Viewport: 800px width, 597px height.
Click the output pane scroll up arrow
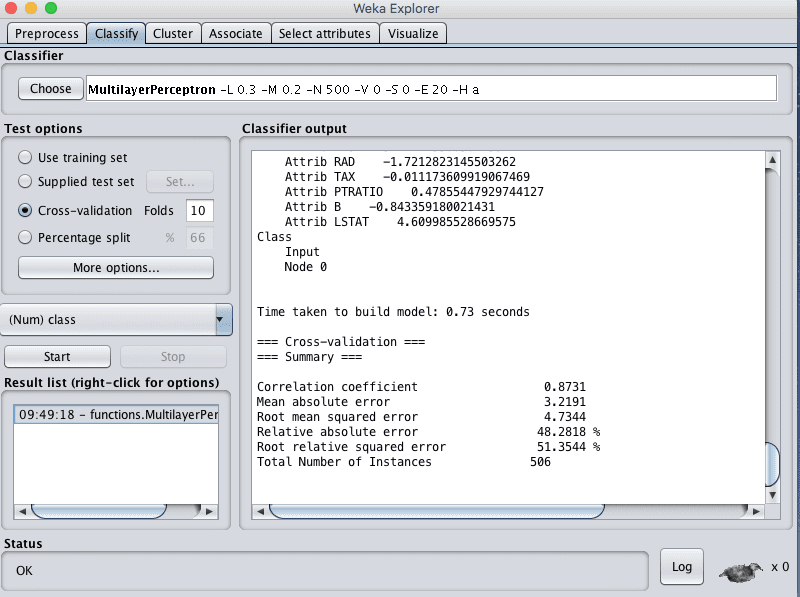772,160
